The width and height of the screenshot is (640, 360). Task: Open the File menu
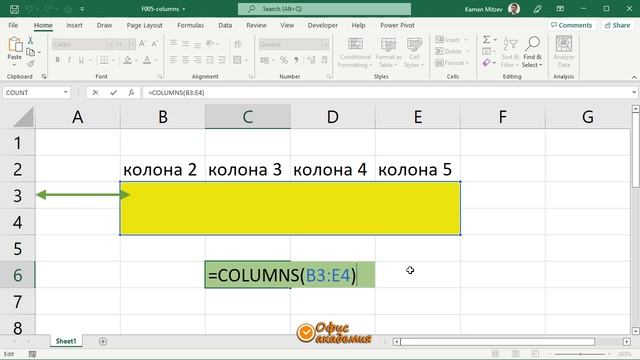[x=13, y=25]
